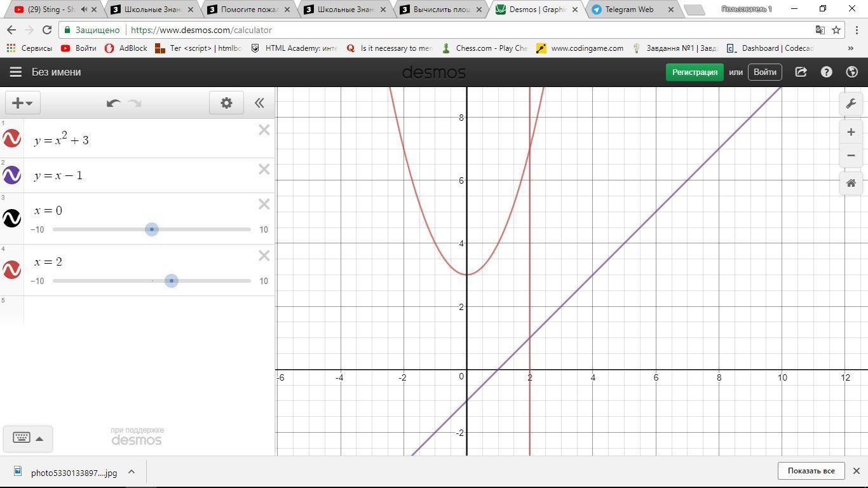Viewport: 868px width, 488px height.
Task: Open Google Translate page icon
Action: click(820, 30)
